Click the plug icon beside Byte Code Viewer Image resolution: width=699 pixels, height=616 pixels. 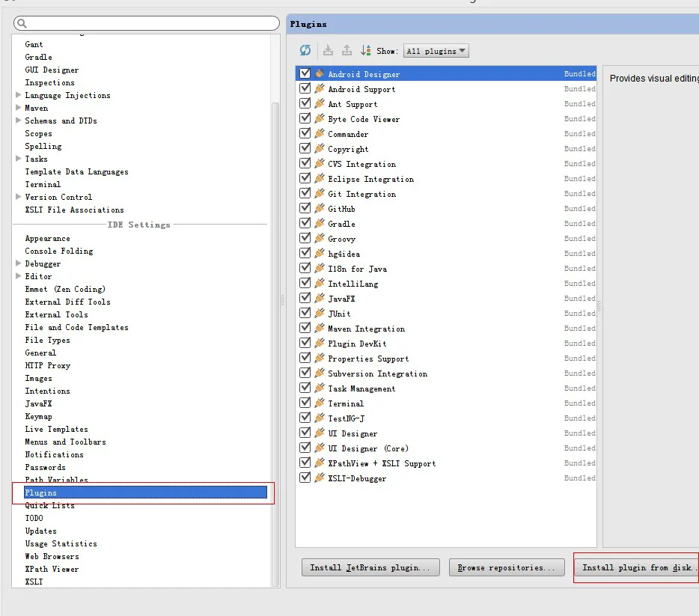tap(320, 118)
